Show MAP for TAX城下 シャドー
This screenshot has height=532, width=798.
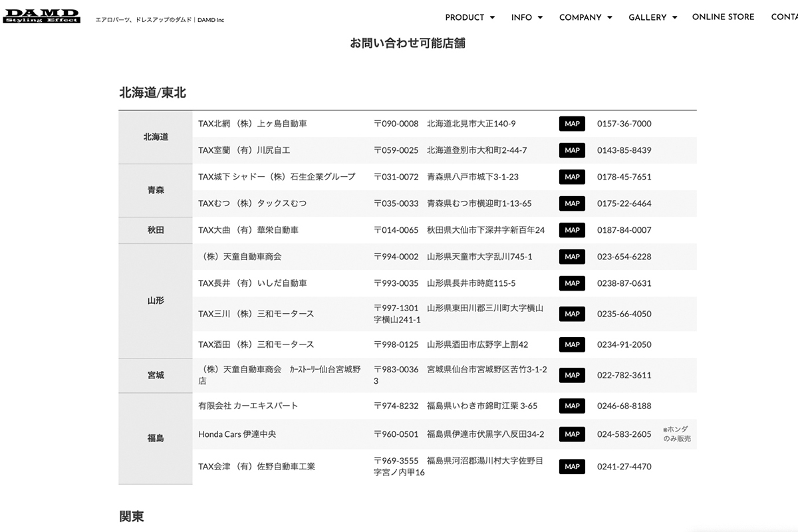(x=572, y=177)
